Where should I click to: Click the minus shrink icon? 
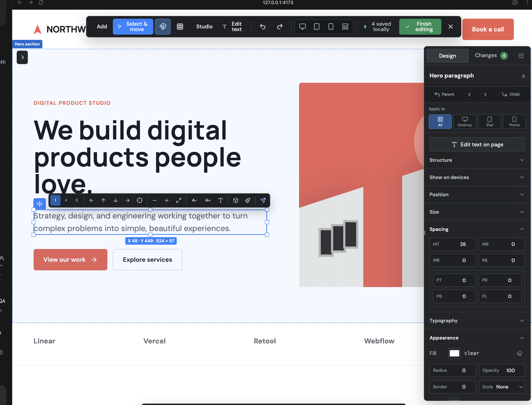[x=155, y=200]
